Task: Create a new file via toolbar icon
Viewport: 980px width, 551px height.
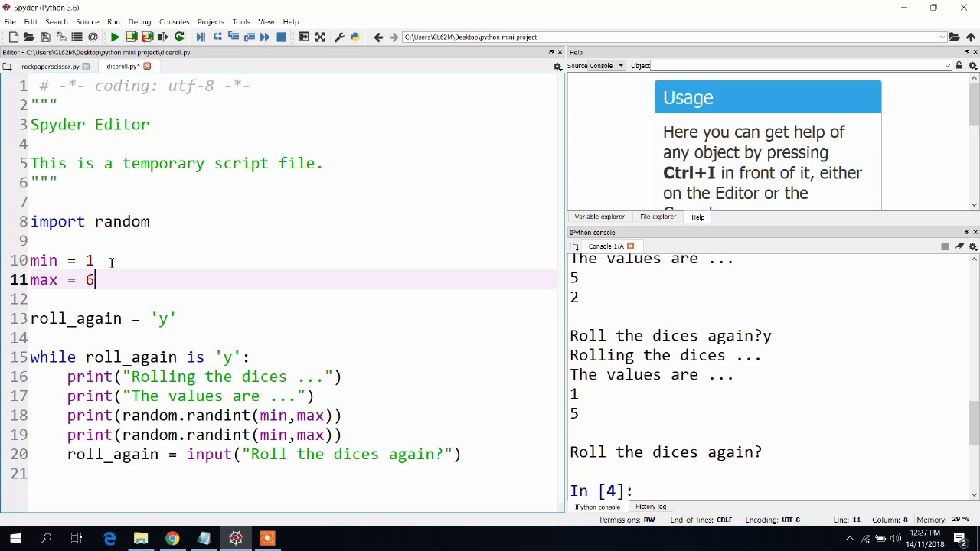Action: pyautogui.click(x=14, y=37)
